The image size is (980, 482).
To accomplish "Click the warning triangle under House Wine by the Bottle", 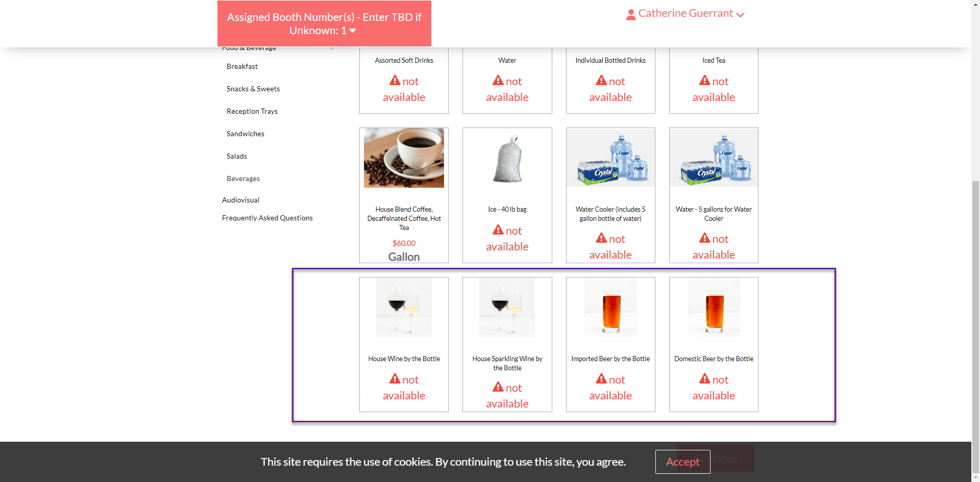I will pos(395,379).
